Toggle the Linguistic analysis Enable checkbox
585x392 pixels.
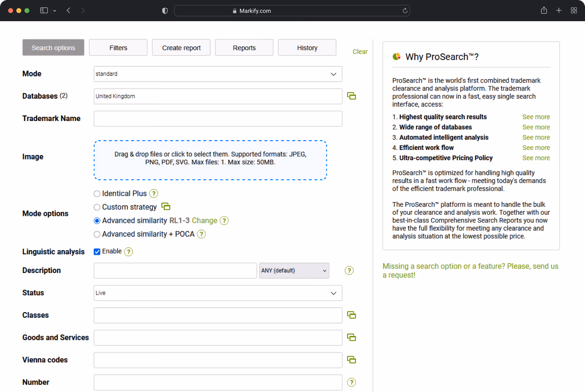(97, 251)
